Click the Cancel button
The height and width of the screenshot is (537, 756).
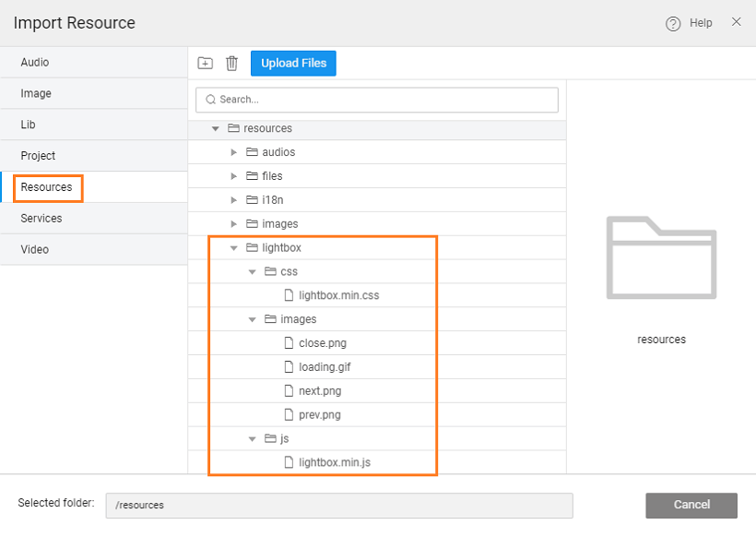point(691,505)
